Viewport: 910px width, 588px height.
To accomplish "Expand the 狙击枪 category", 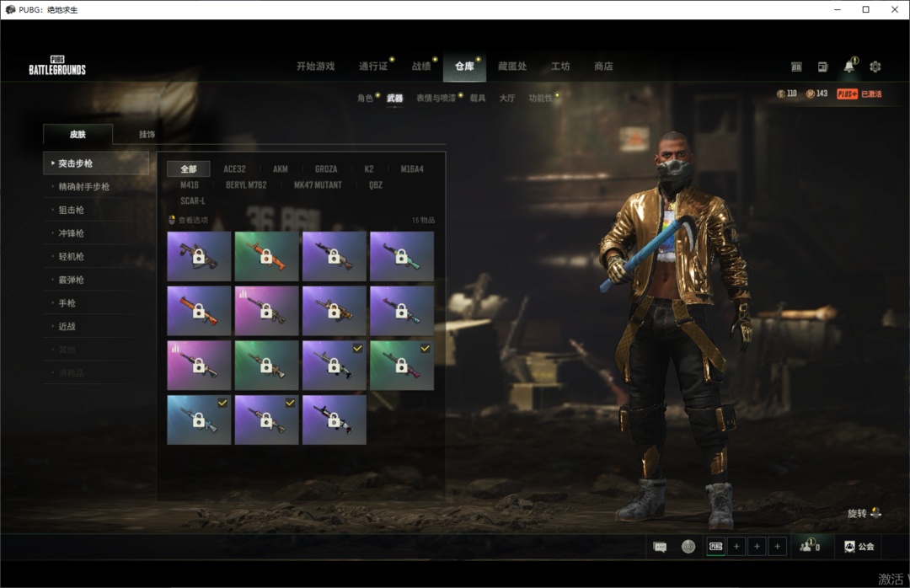I will [96, 210].
